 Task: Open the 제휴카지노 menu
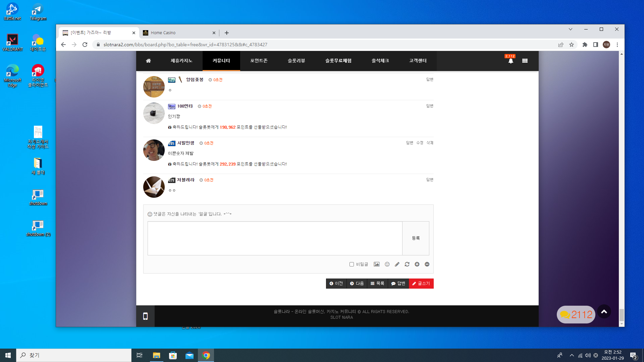pyautogui.click(x=181, y=61)
